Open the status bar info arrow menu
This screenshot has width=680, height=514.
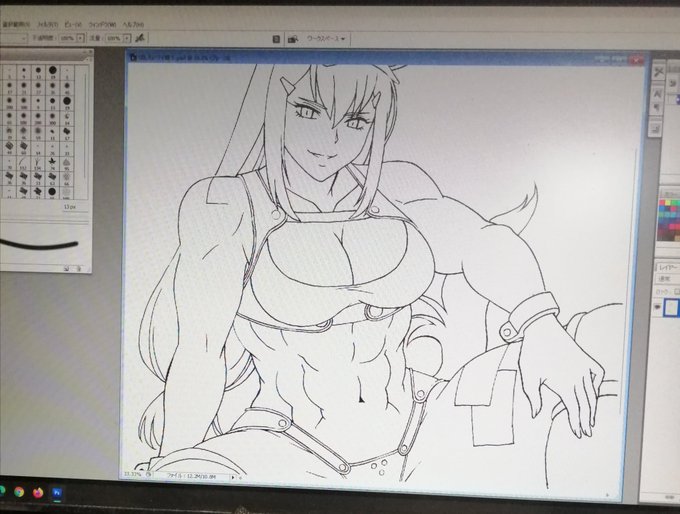click(232, 478)
